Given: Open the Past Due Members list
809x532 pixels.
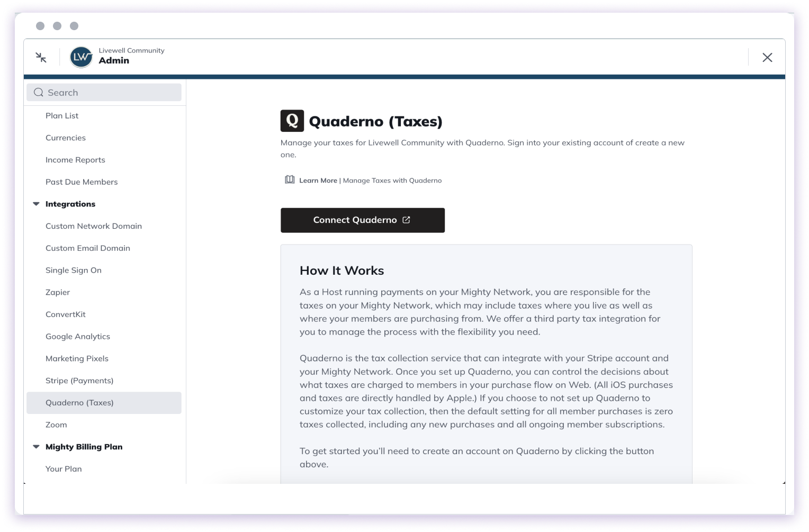Looking at the screenshot, I should tap(82, 182).
